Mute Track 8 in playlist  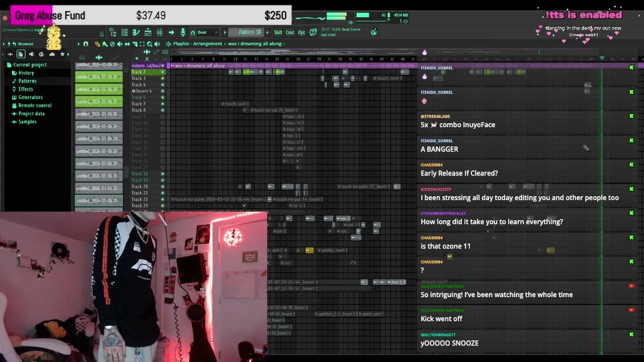(163, 110)
